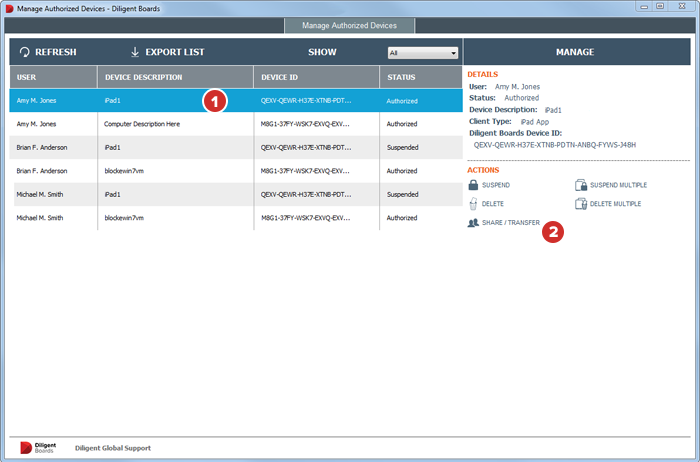The width and height of the screenshot is (700, 462).
Task: Click the blockewin7vm cell in Michael M. Smith's row
Action: pyautogui.click(x=124, y=218)
